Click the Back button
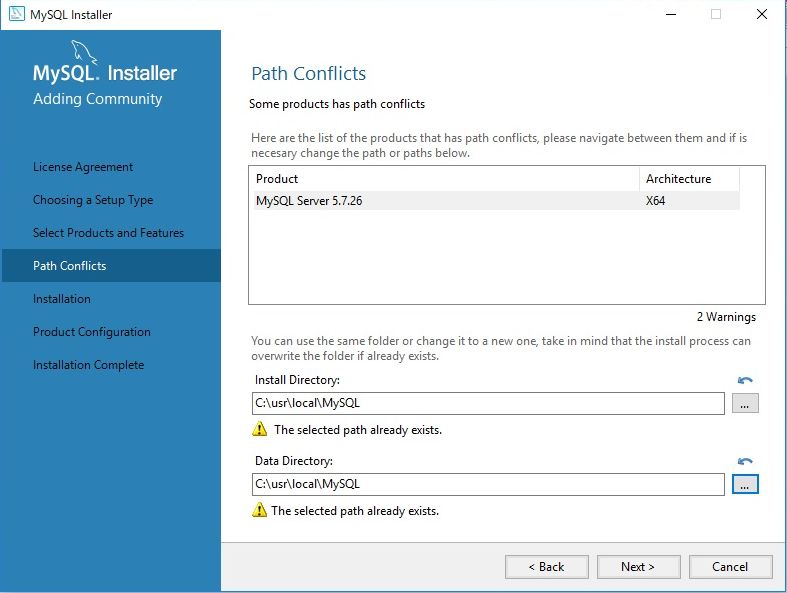Viewport: 787px width, 593px height. [547, 567]
